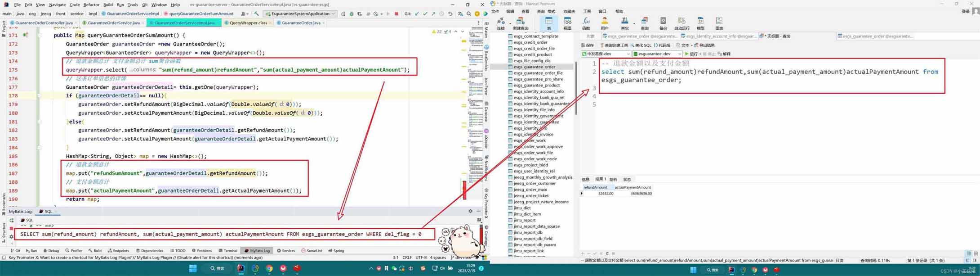Click the taskbar search box (搜索) on left
The image size is (980, 276).
tap(217, 268)
